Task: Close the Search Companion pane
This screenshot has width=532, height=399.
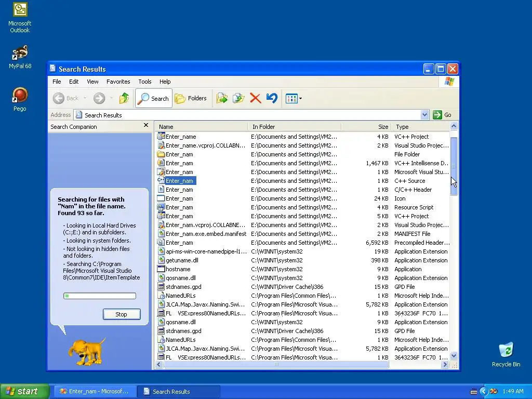Action: click(x=146, y=125)
